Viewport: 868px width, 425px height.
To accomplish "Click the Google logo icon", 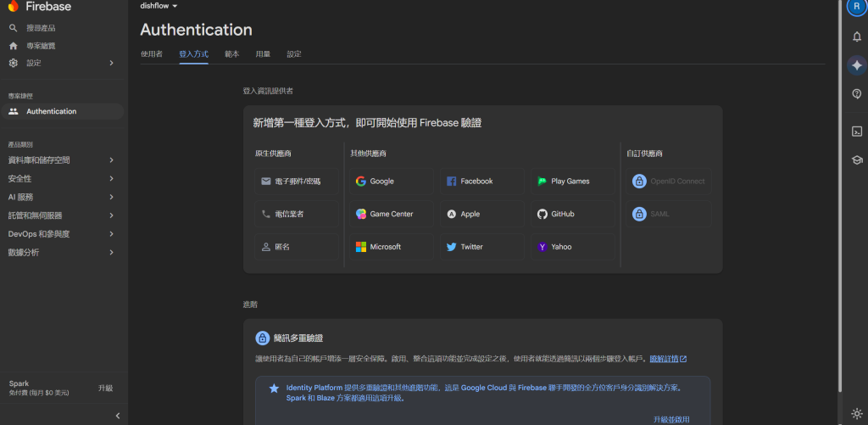I will 361,182.
